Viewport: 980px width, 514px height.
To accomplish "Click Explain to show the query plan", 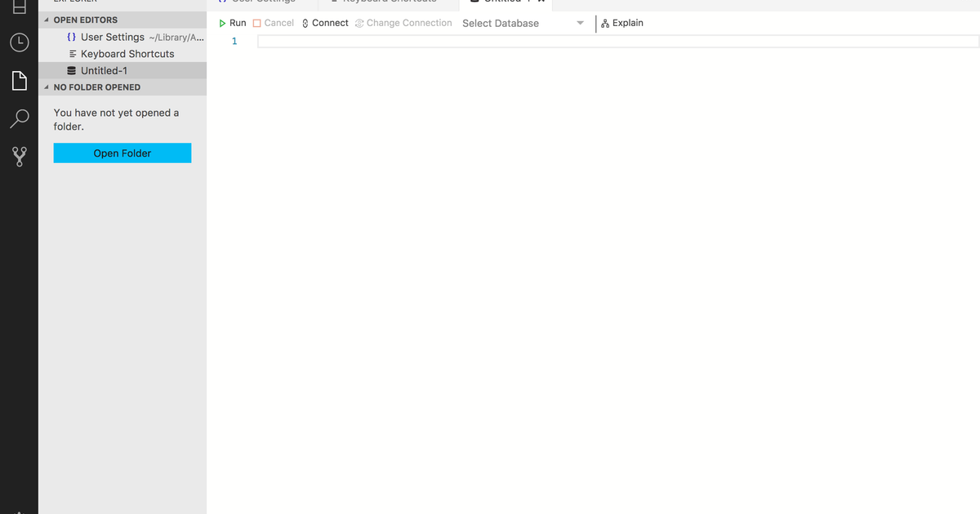I will pos(622,23).
